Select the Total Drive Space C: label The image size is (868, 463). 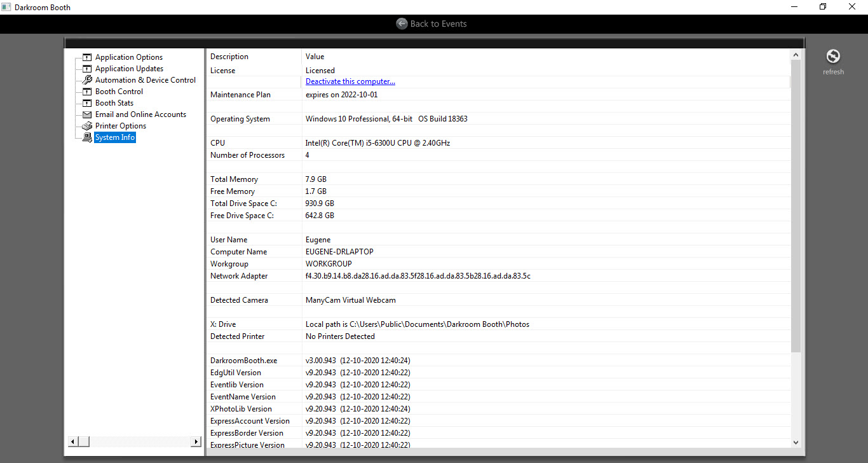(x=243, y=204)
